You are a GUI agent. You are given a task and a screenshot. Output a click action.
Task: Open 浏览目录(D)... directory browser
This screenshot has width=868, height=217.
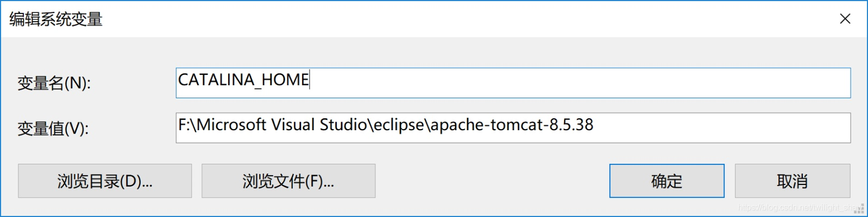tap(105, 181)
